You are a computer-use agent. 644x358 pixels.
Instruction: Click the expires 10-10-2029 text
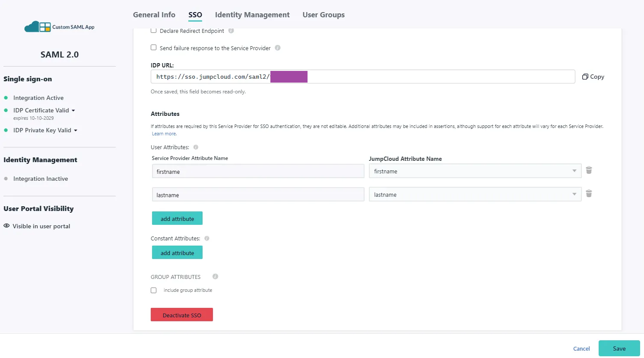point(33,118)
